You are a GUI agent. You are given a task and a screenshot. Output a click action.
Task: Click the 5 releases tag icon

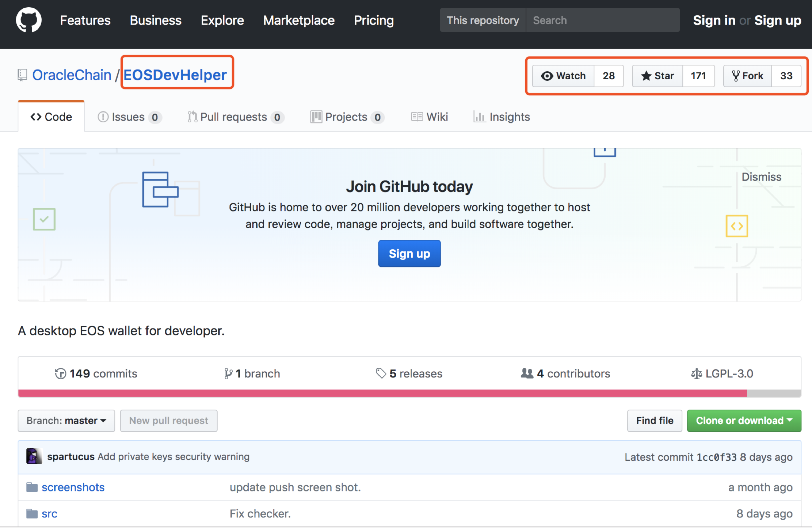point(381,373)
